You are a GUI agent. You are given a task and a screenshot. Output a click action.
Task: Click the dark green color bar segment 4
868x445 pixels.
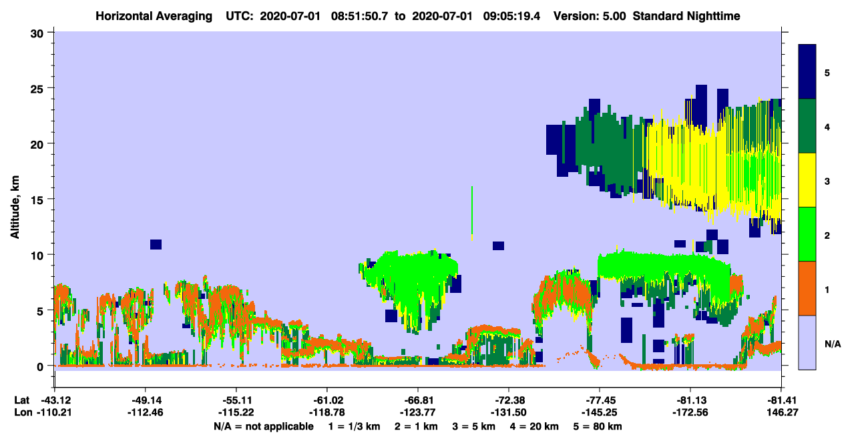pyautogui.click(x=807, y=126)
